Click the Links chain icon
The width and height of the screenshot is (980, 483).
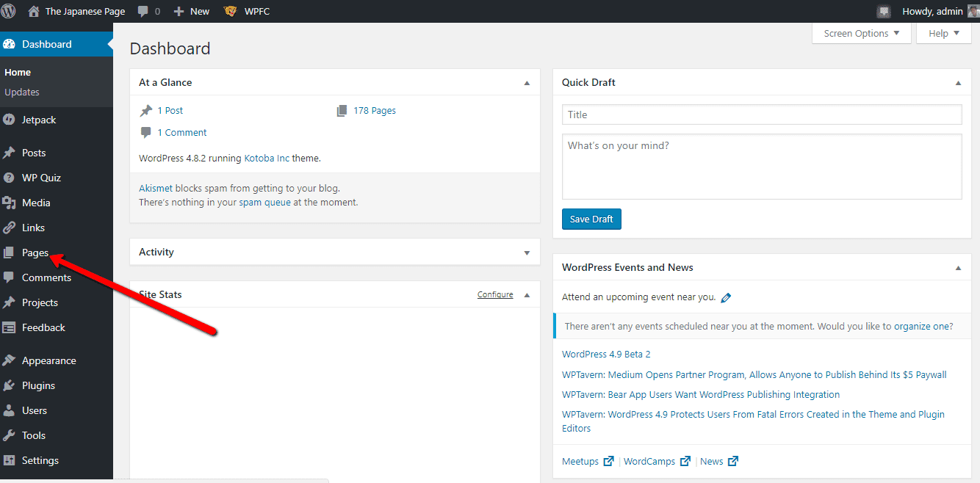pyautogui.click(x=9, y=228)
